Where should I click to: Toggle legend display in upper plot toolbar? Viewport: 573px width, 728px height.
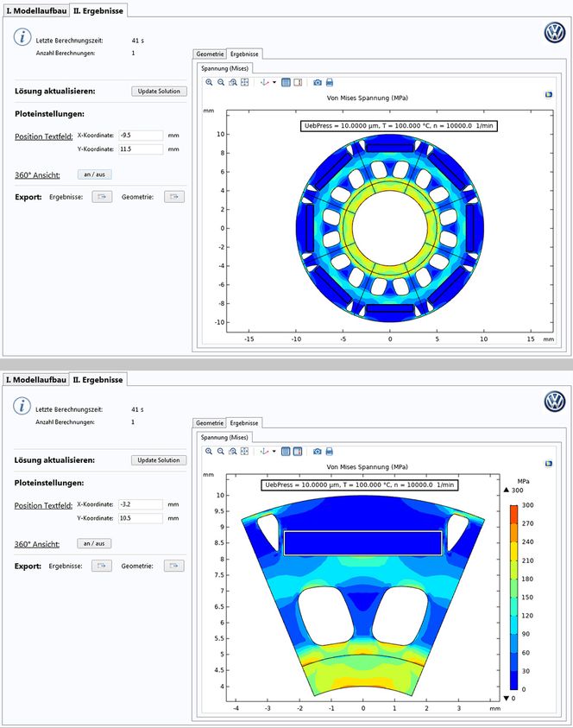point(298,83)
